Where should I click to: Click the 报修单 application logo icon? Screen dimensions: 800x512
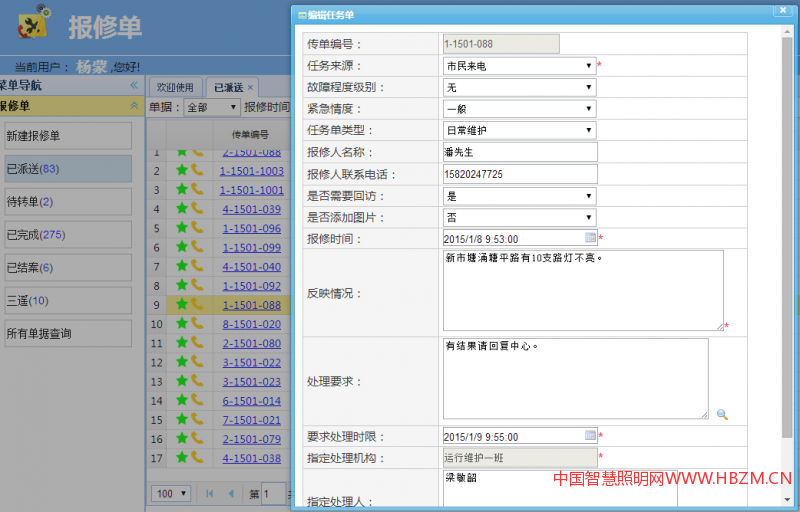click(x=34, y=22)
